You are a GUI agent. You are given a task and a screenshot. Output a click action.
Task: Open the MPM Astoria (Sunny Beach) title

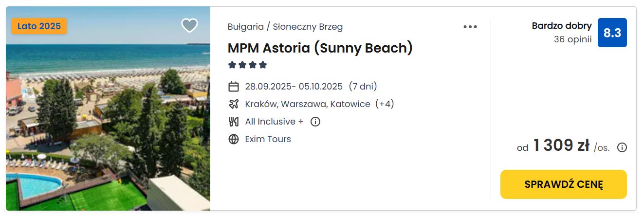pyautogui.click(x=320, y=48)
